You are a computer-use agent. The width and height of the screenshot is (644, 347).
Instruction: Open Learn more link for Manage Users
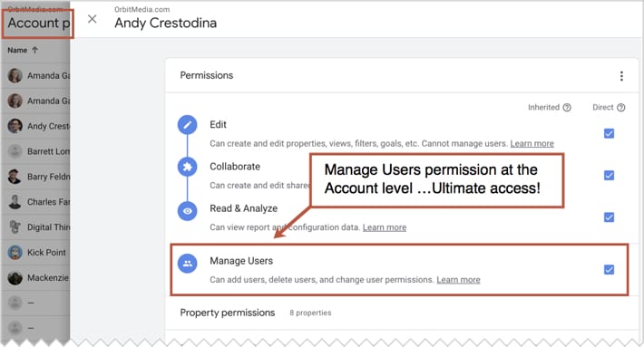pos(458,280)
